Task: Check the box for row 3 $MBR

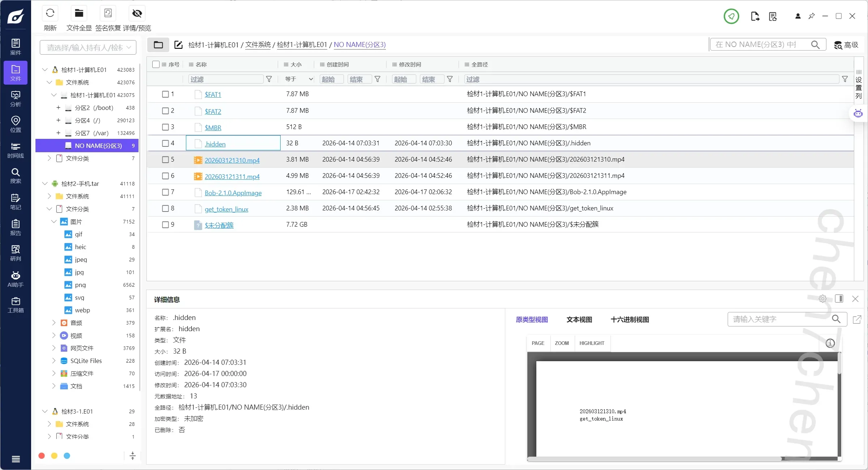Action: pos(165,127)
